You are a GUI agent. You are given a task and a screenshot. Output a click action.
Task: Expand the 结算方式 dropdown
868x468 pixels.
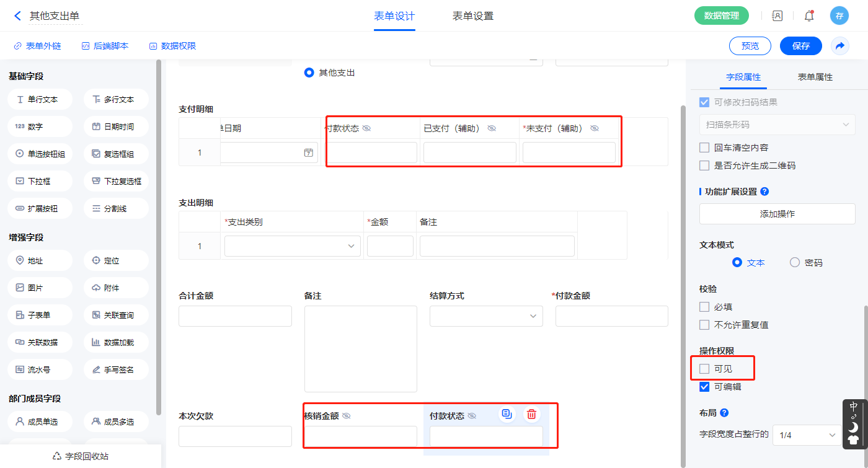coord(486,316)
